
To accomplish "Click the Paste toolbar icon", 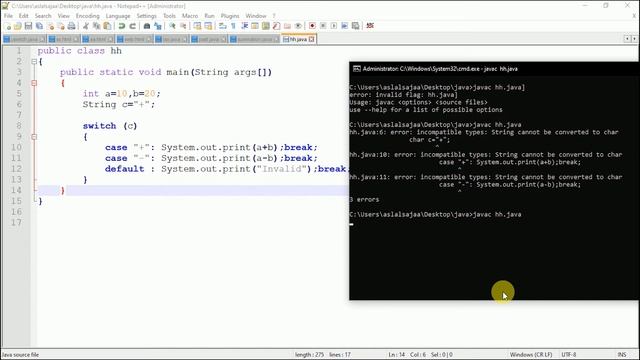I will click(107, 26).
